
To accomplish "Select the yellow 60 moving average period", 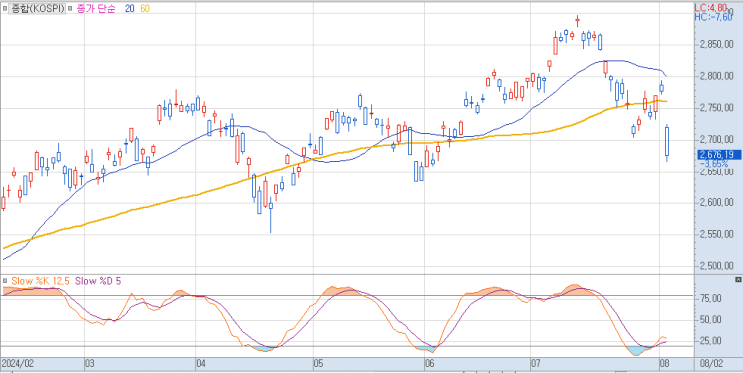I will click(x=145, y=9).
